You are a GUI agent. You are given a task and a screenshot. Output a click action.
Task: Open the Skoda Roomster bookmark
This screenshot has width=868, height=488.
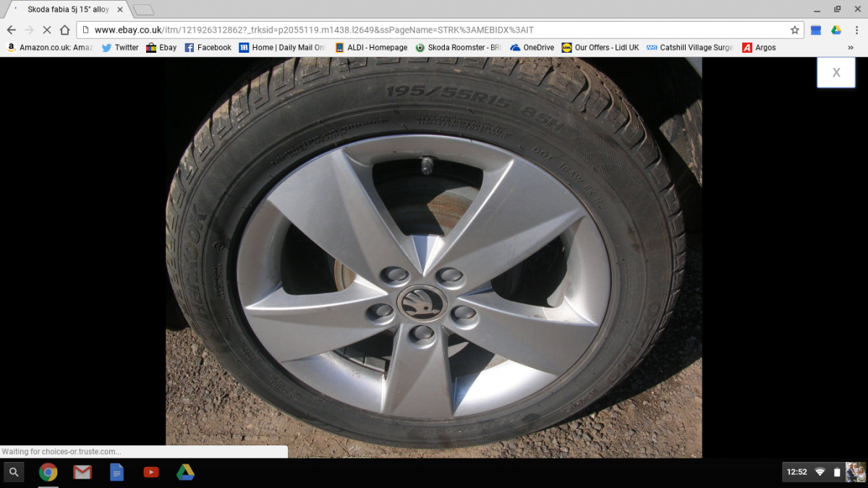(458, 48)
